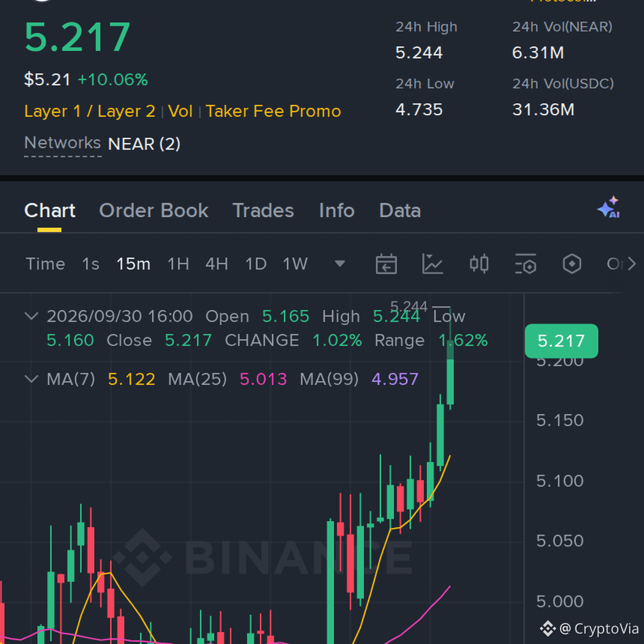Open the chart display settings icon
This screenshot has height=644, width=644.
coord(525,264)
